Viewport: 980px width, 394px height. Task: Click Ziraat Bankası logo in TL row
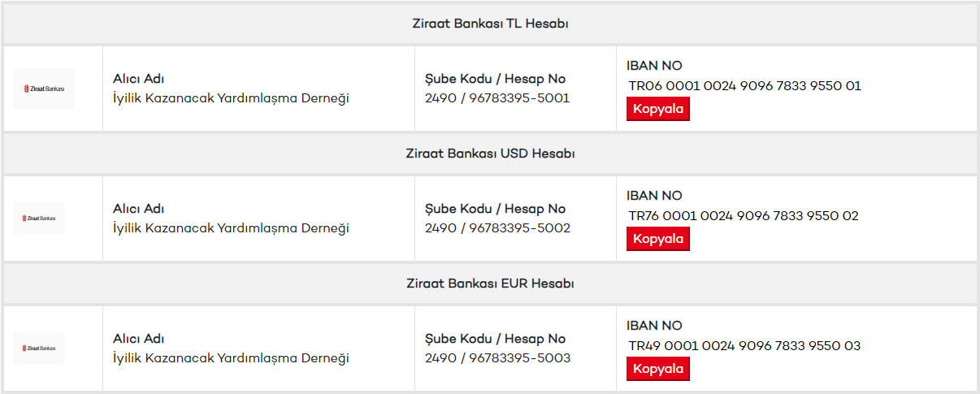45,89
